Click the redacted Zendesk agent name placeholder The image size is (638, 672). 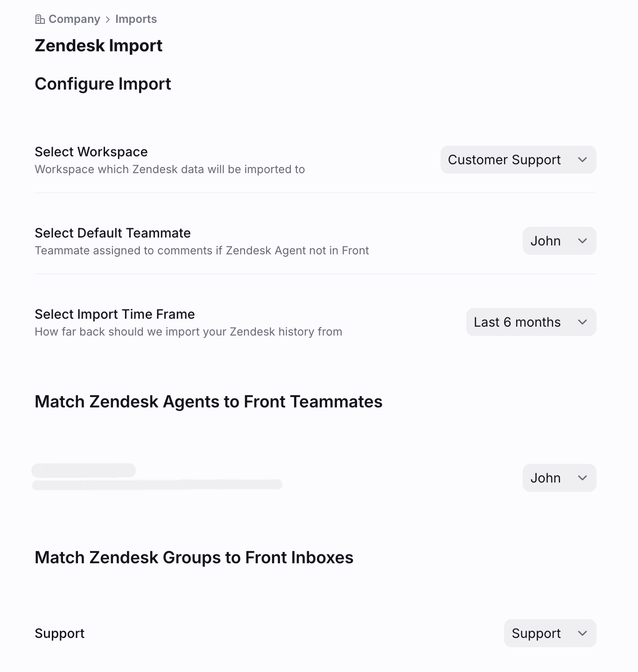point(84,470)
